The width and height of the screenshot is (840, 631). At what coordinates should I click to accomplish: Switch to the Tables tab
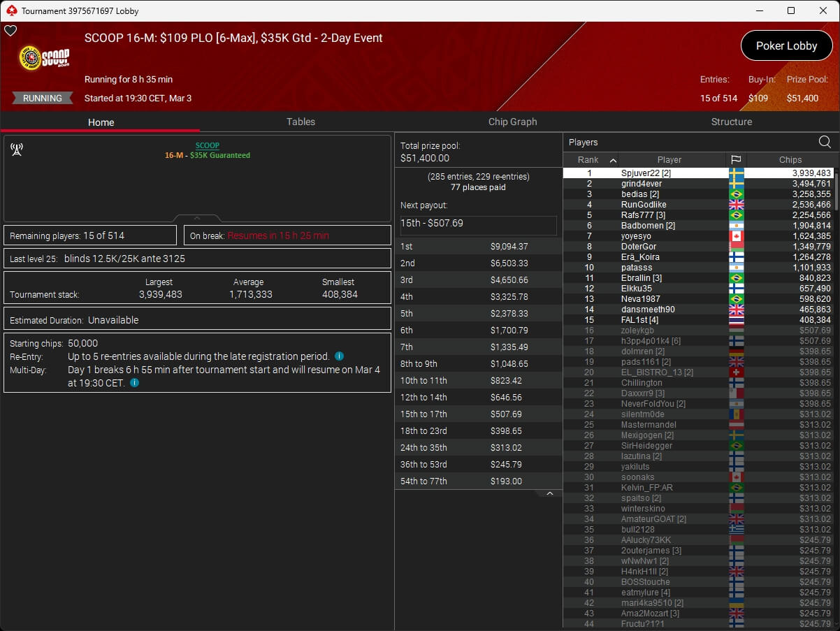(x=300, y=122)
